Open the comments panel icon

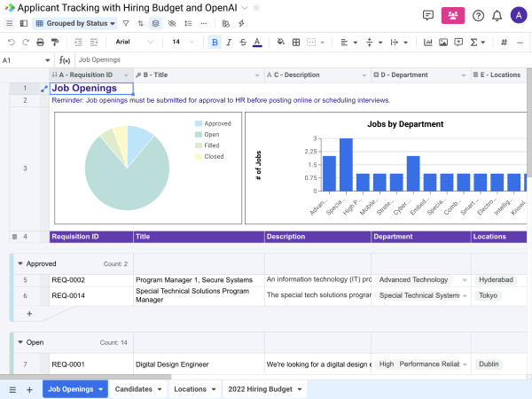(428, 15)
